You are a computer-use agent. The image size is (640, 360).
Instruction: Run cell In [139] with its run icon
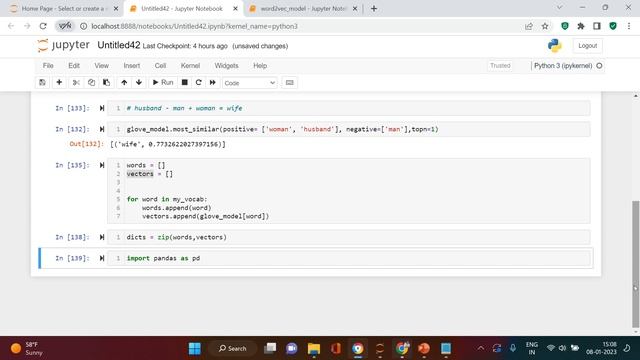(x=102, y=258)
